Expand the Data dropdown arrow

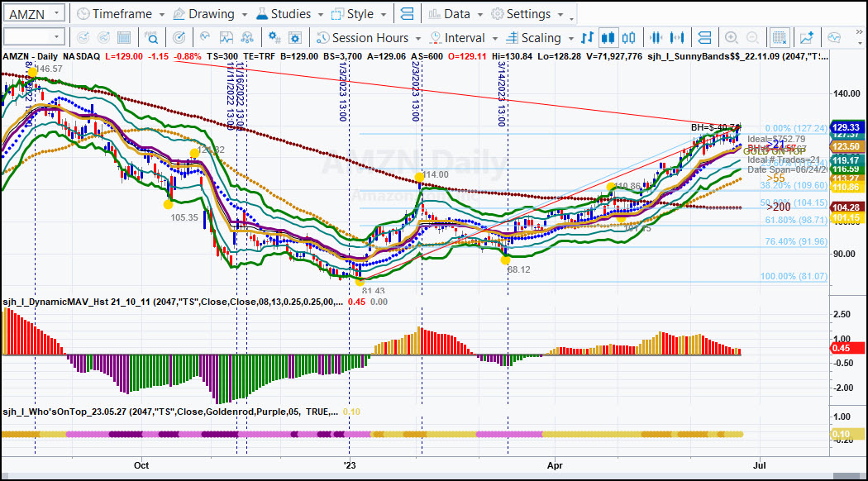tap(480, 14)
